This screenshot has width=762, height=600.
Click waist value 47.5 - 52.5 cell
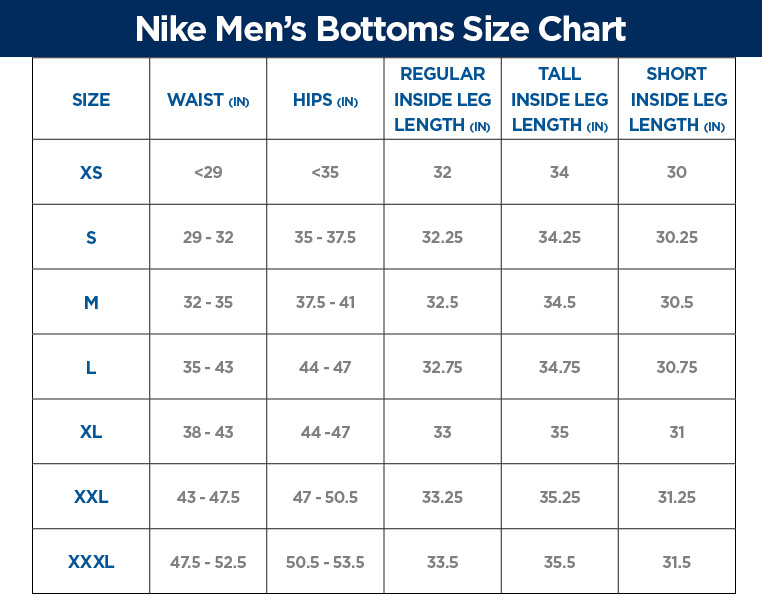(x=208, y=562)
